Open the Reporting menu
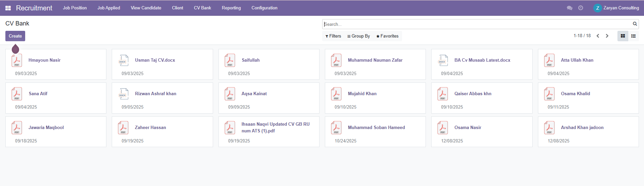 pos(231,8)
